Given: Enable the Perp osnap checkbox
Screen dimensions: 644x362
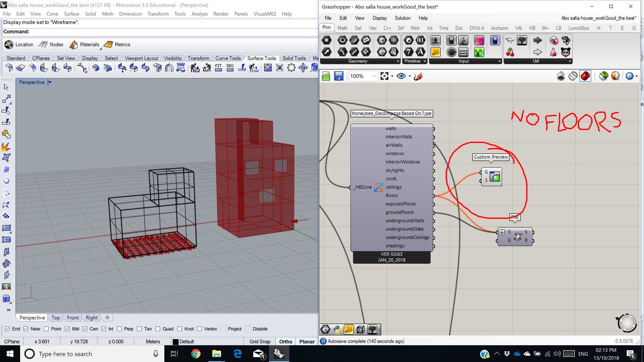Looking at the screenshot, I should click(119, 329).
